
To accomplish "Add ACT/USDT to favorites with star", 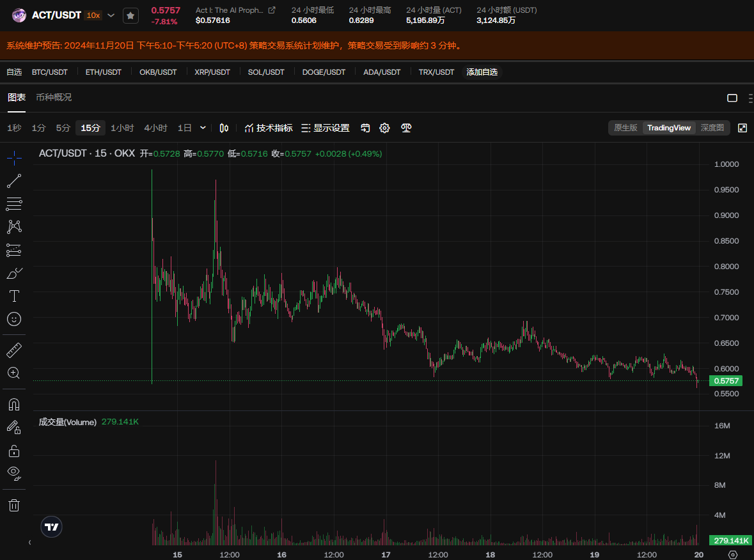I will coord(130,15).
